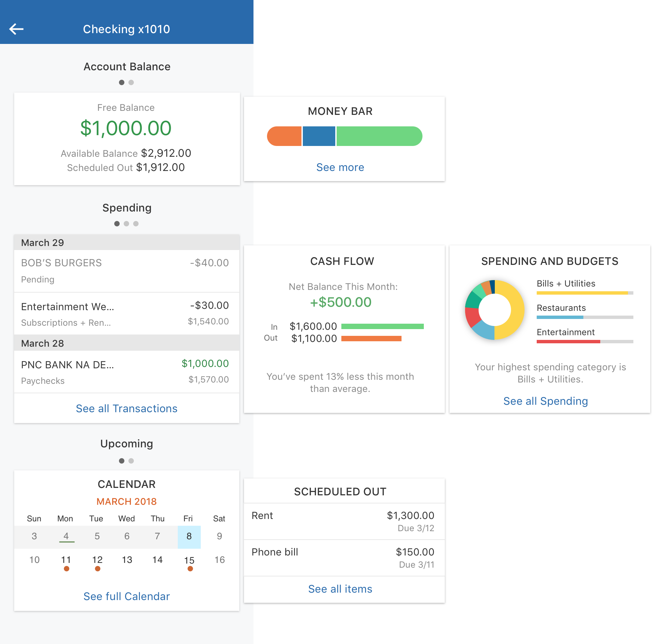Click the spending donut chart
The height and width of the screenshot is (644, 655).
(494, 309)
